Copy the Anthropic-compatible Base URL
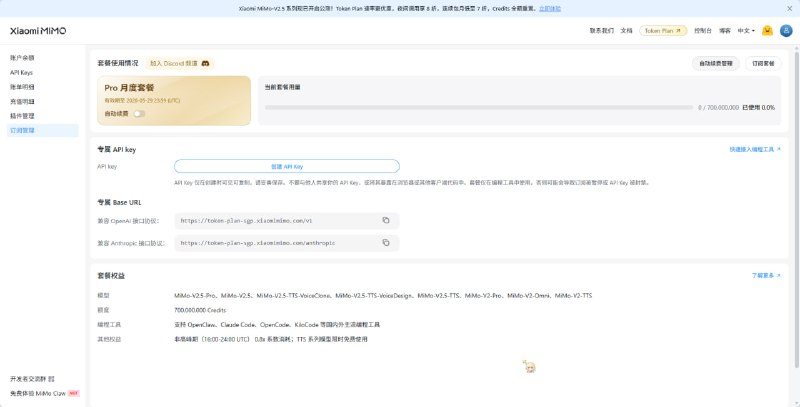 386,243
